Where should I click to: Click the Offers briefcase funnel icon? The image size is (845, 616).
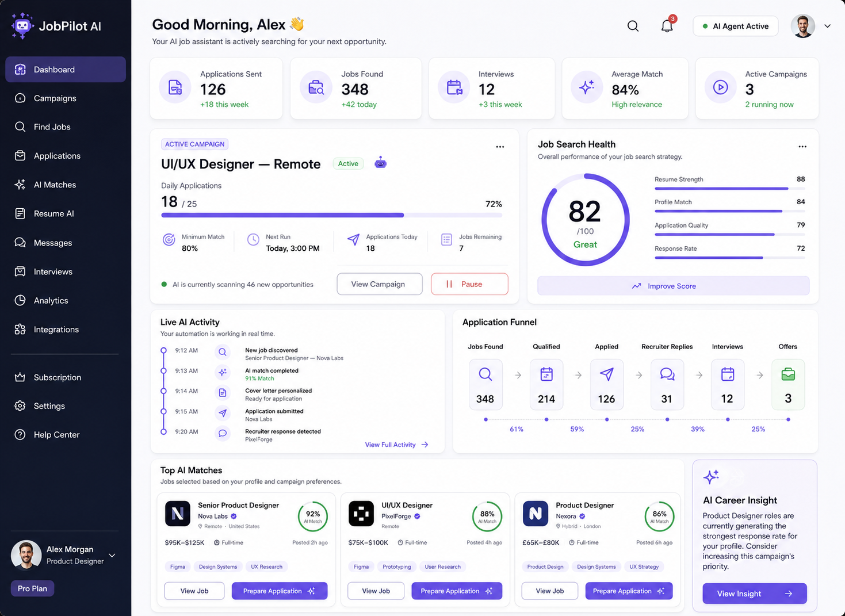(x=788, y=374)
